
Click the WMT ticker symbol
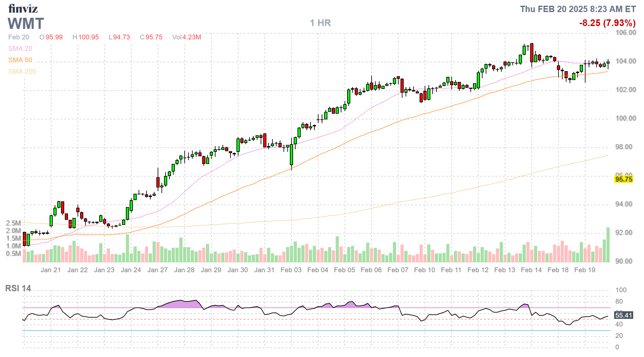[x=26, y=24]
